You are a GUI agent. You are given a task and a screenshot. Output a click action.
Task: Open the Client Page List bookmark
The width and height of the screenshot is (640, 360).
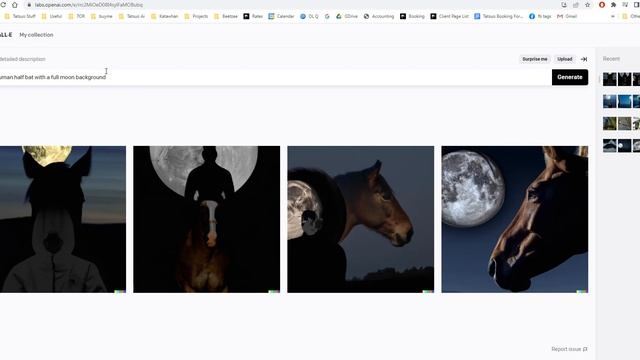(x=449, y=16)
